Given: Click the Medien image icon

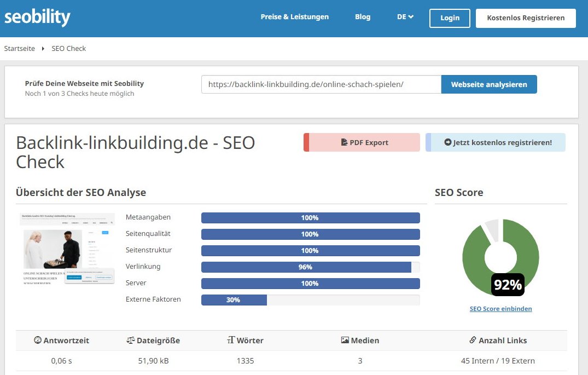Looking at the screenshot, I should coord(345,341).
